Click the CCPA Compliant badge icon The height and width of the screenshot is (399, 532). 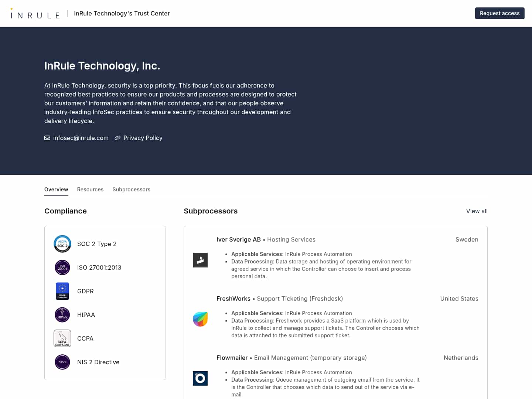click(x=62, y=338)
